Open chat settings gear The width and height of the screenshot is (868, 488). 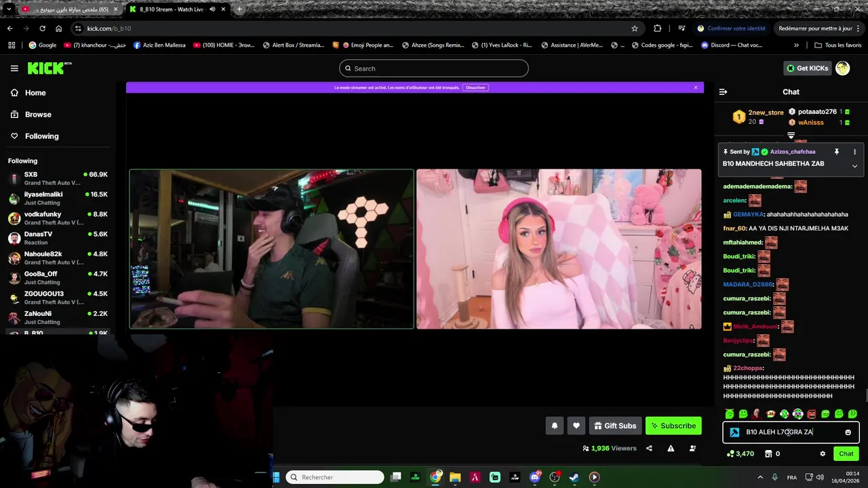click(823, 454)
